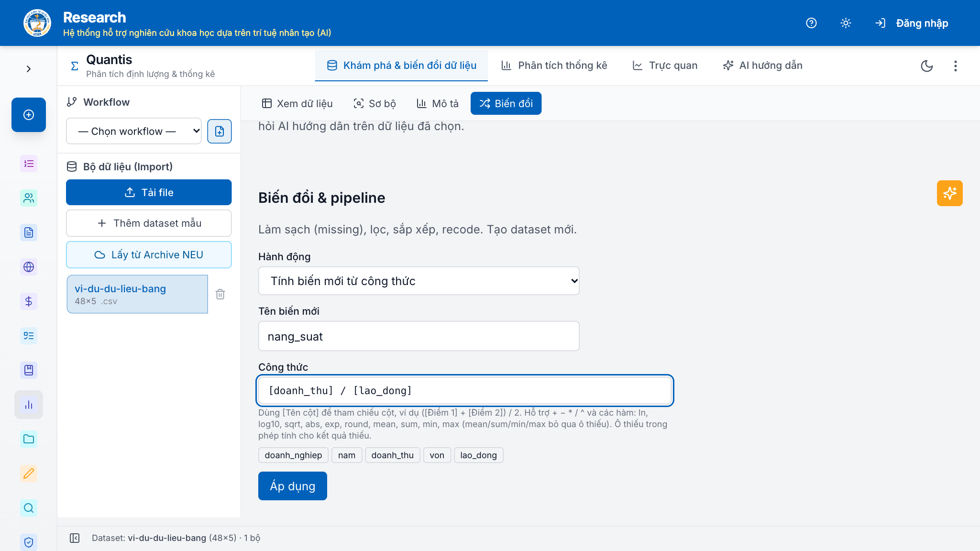
Task: Select the Xem dữ liệu sub-tab
Action: tap(297, 103)
